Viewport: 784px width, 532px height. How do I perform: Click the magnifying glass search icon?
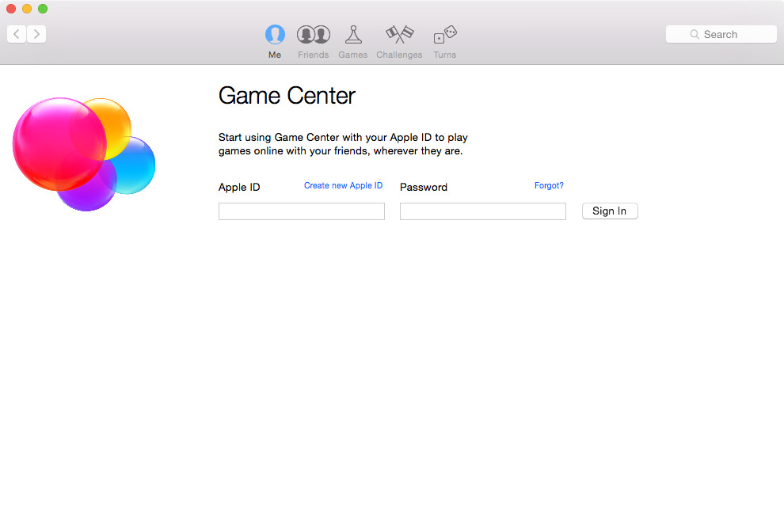click(x=695, y=35)
